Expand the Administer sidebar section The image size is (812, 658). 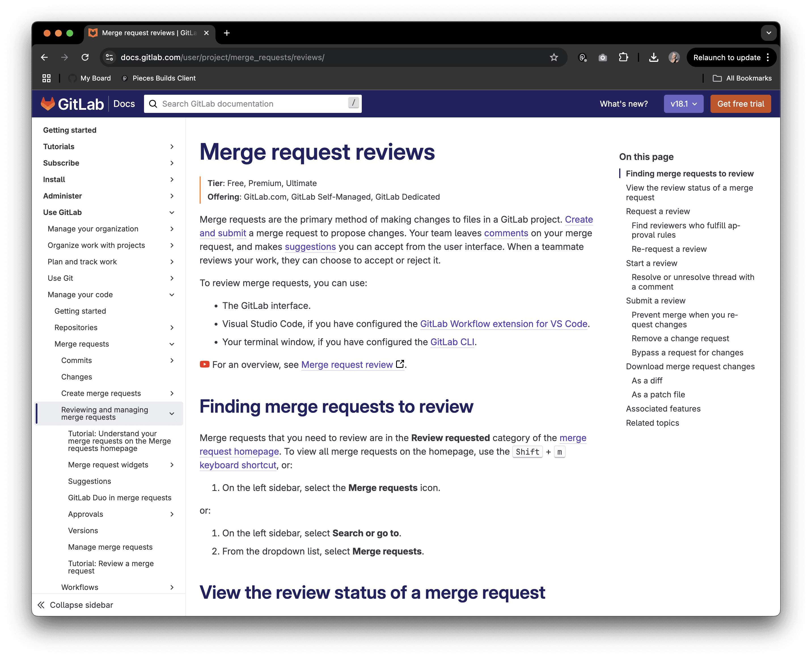coord(172,196)
